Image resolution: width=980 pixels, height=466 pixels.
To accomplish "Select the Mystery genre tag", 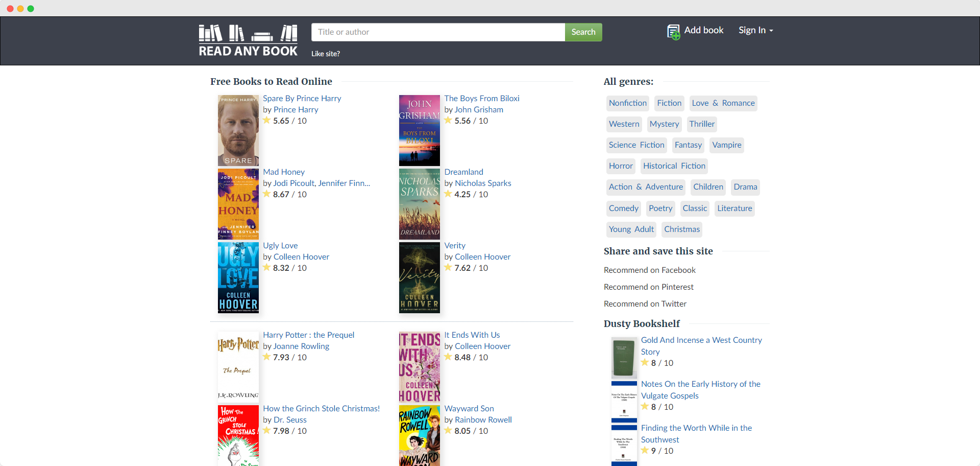I will pyautogui.click(x=664, y=124).
